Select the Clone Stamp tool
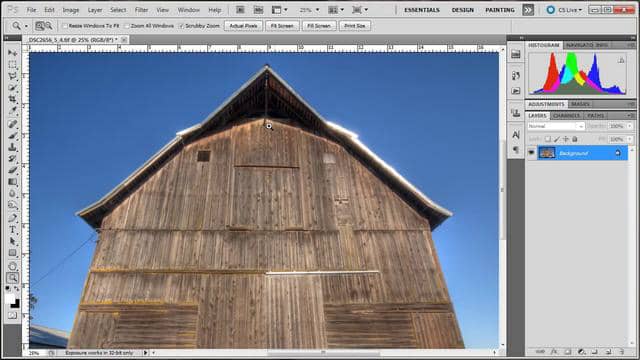 [13, 147]
